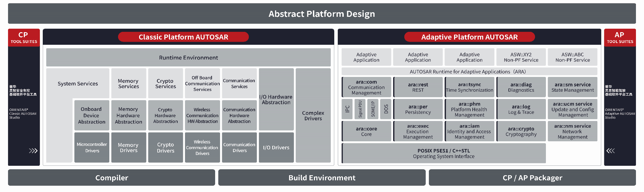Click the Compiler bar
The width and height of the screenshot is (644, 192).
click(111, 178)
